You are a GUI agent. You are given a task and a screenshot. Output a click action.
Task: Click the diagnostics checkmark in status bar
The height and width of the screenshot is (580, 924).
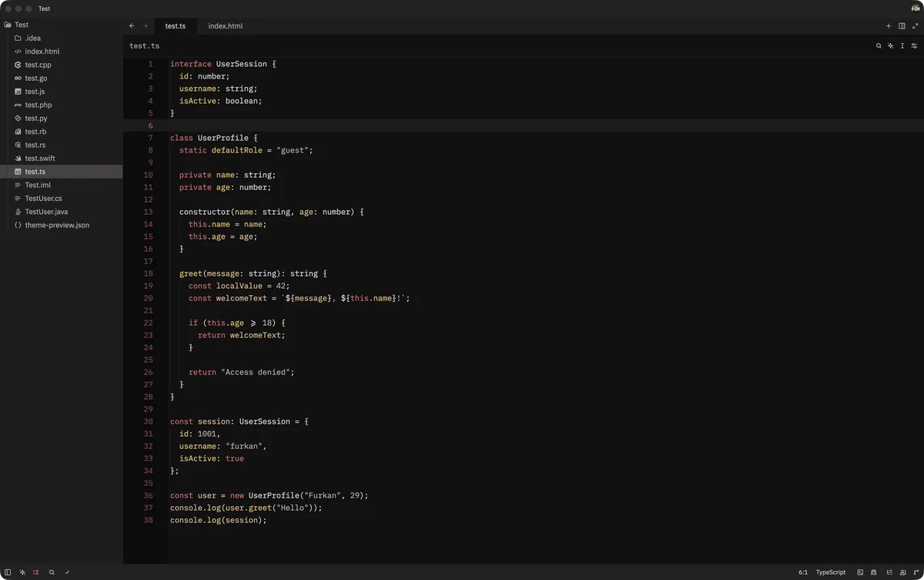click(67, 572)
